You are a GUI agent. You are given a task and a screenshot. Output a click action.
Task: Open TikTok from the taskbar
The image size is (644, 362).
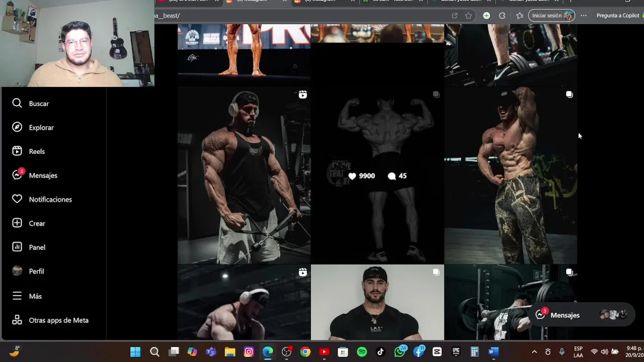point(380,352)
